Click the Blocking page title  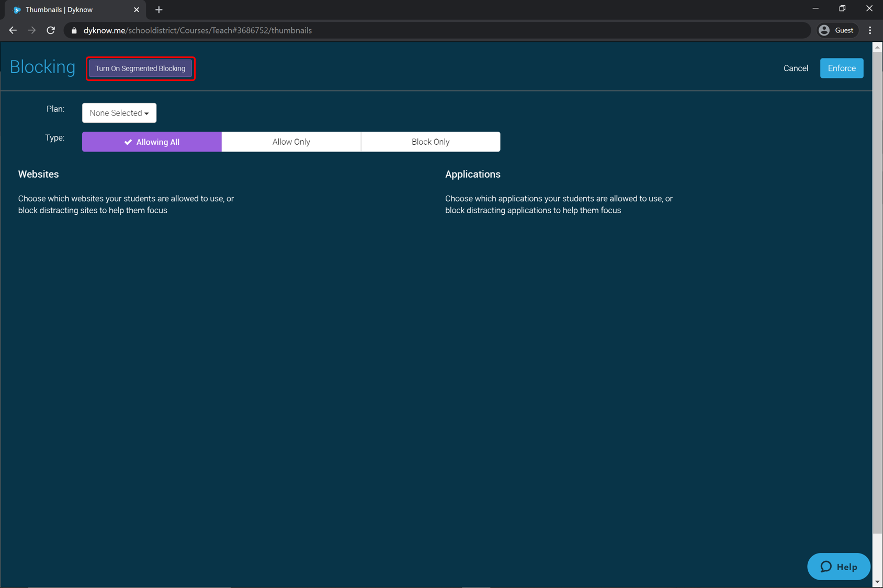click(x=42, y=67)
